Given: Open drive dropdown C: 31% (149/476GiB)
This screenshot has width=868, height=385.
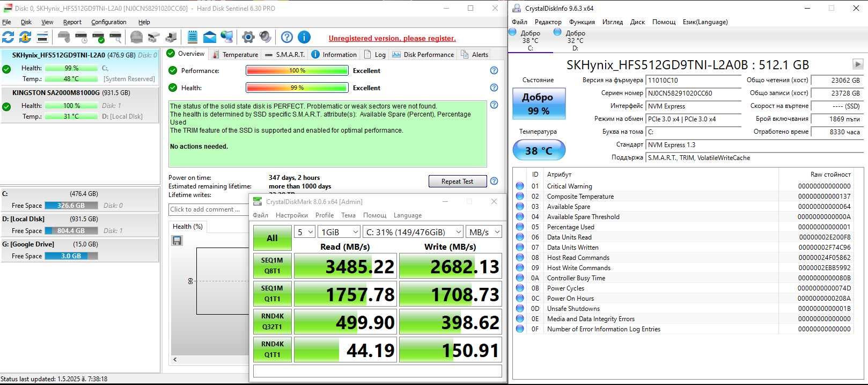Looking at the screenshot, I should (413, 232).
